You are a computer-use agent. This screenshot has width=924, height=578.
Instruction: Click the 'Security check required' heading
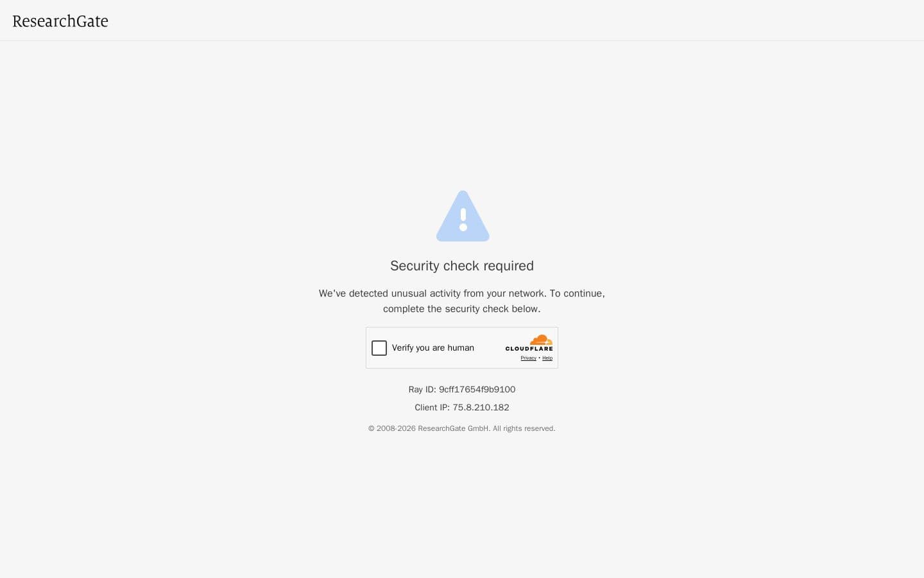(462, 266)
